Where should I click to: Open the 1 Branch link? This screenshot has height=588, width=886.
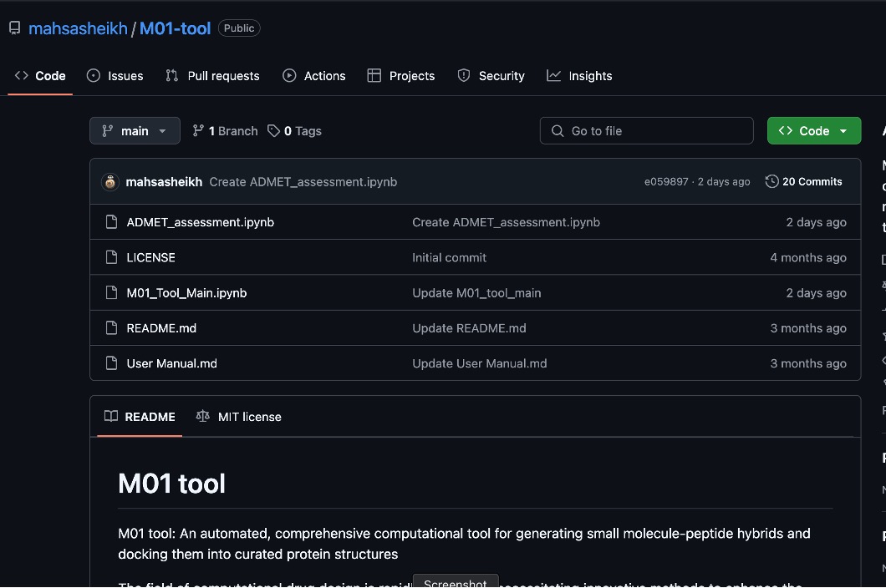pos(225,131)
